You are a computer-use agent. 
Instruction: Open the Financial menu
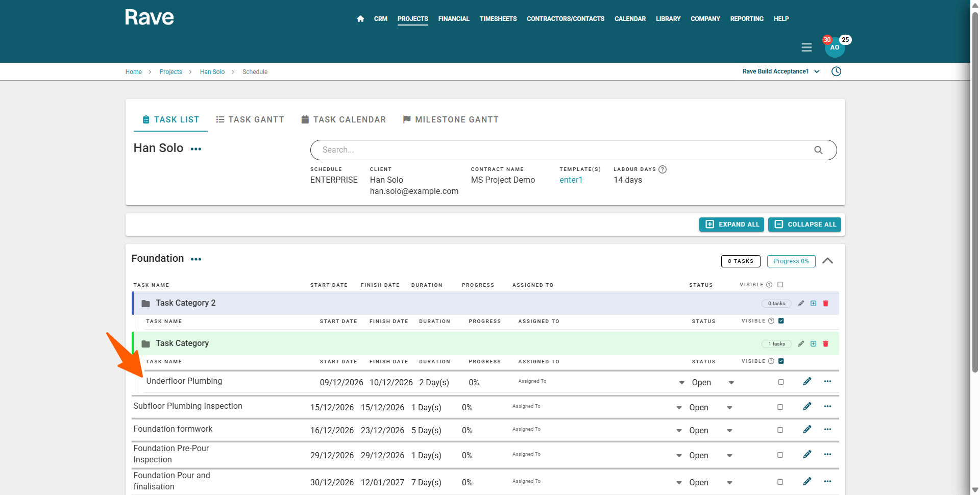coord(453,19)
